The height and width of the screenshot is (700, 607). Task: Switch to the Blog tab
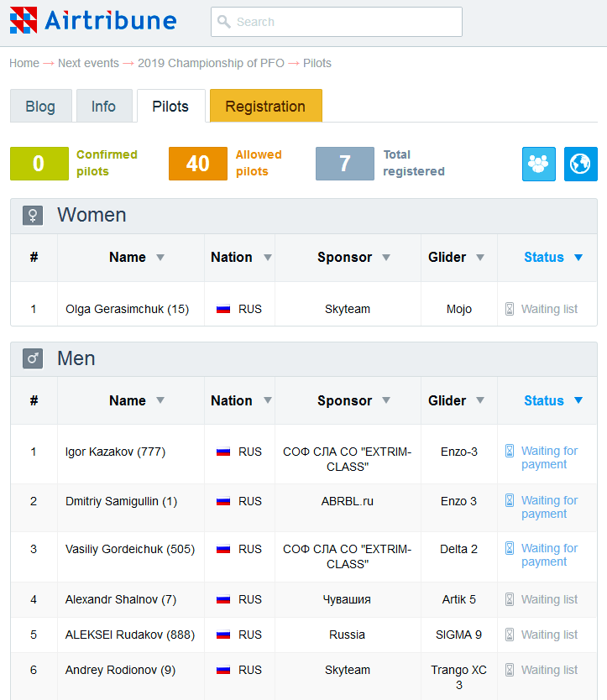40,107
